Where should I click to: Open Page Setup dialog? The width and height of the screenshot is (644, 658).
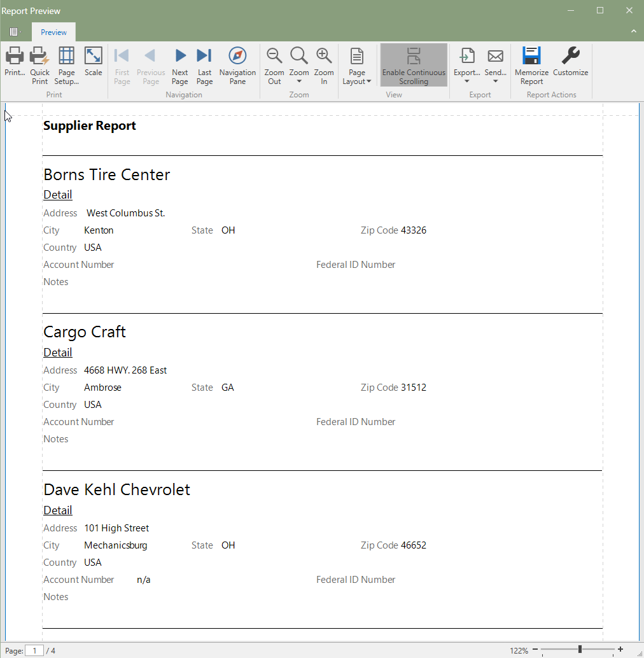tap(66, 57)
